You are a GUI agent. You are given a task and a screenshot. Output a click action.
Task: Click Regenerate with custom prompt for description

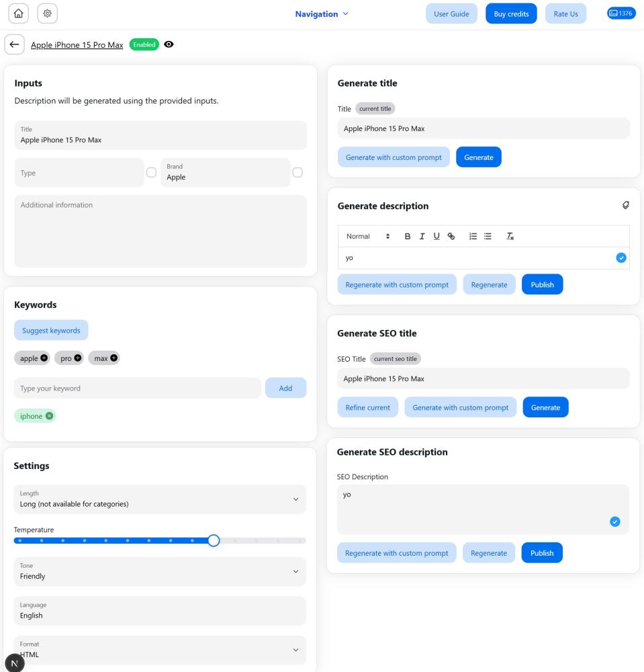click(x=397, y=284)
